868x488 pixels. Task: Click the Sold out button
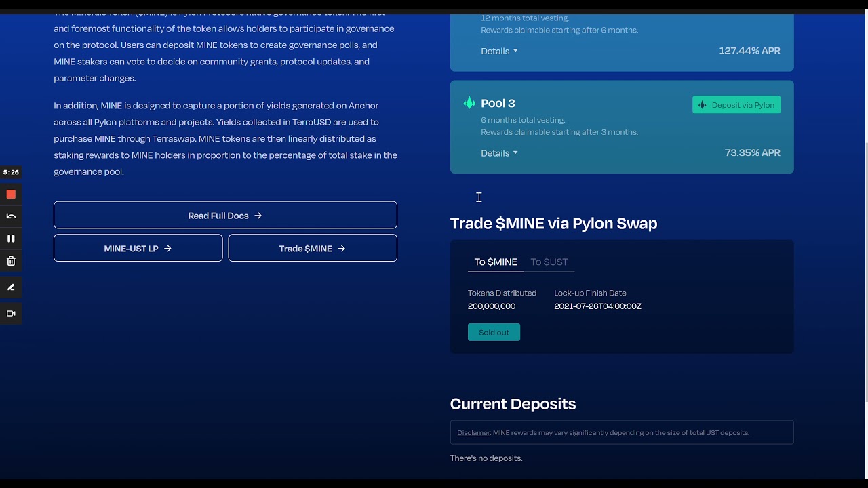pos(494,332)
